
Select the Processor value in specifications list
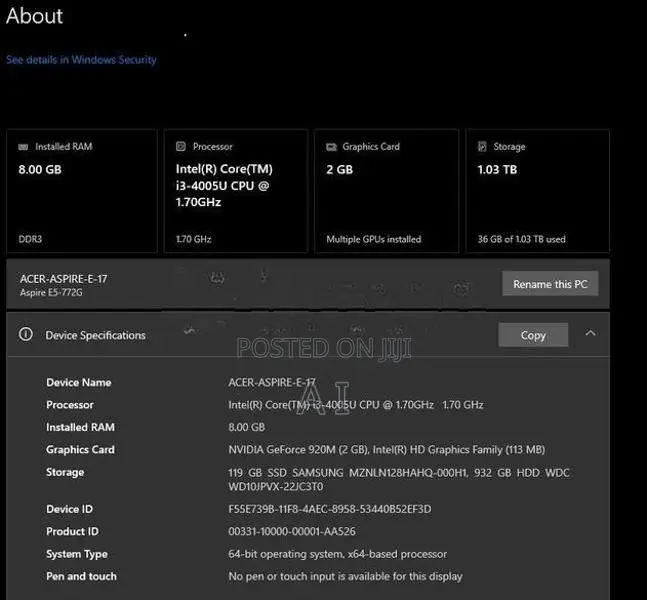pos(356,405)
